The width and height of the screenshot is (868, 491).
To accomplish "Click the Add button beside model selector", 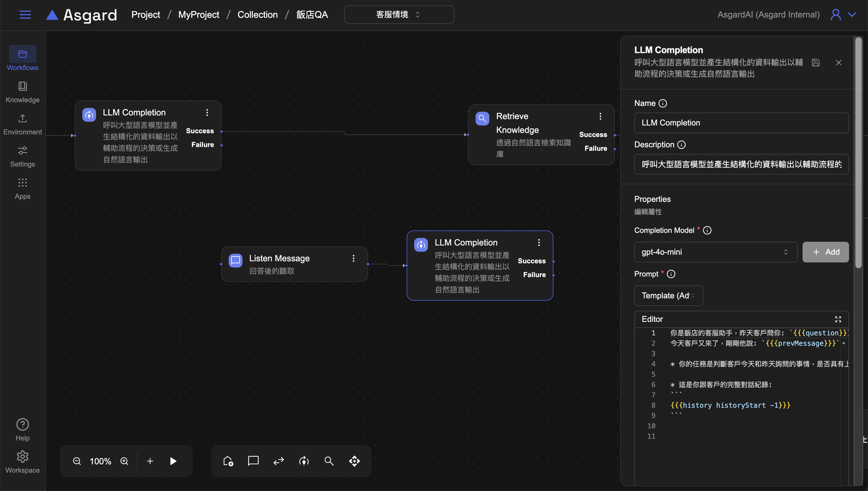I will (826, 252).
